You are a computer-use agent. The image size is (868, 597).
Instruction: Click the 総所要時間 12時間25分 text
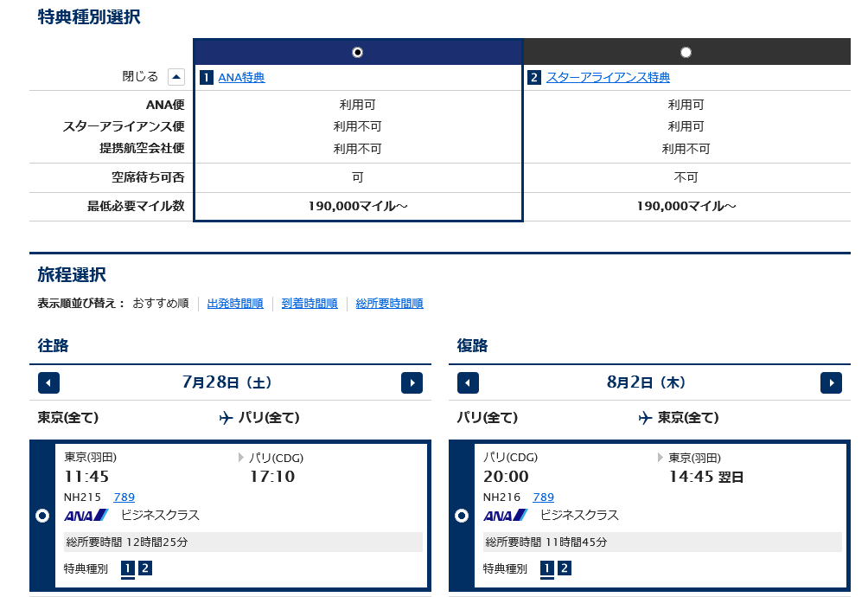[127, 542]
